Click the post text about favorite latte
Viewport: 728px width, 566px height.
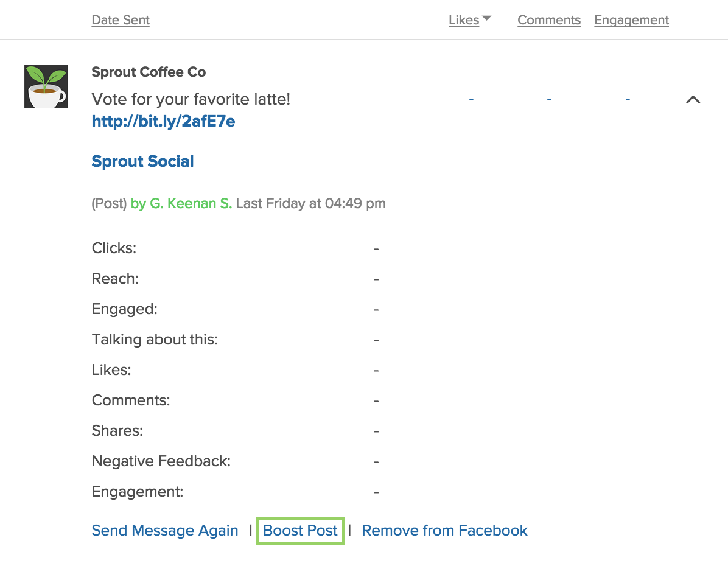tap(191, 99)
